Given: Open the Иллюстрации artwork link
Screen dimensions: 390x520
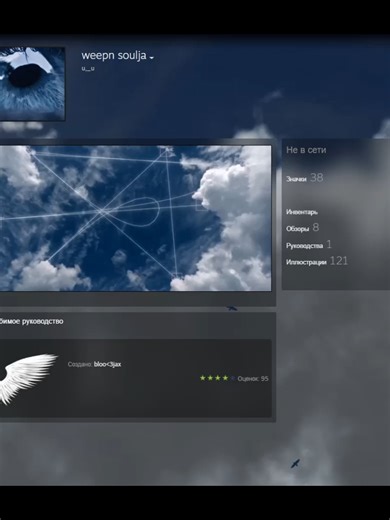Looking at the screenshot, I should [306, 262].
